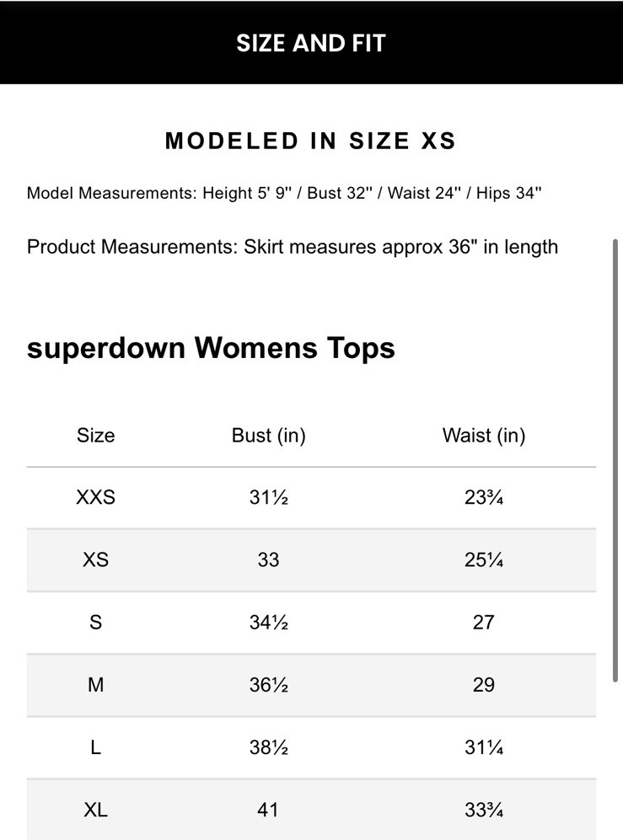The width and height of the screenshot is (623, 840).
Task: Select the XS size row label
Action: [x=95, y=559]
